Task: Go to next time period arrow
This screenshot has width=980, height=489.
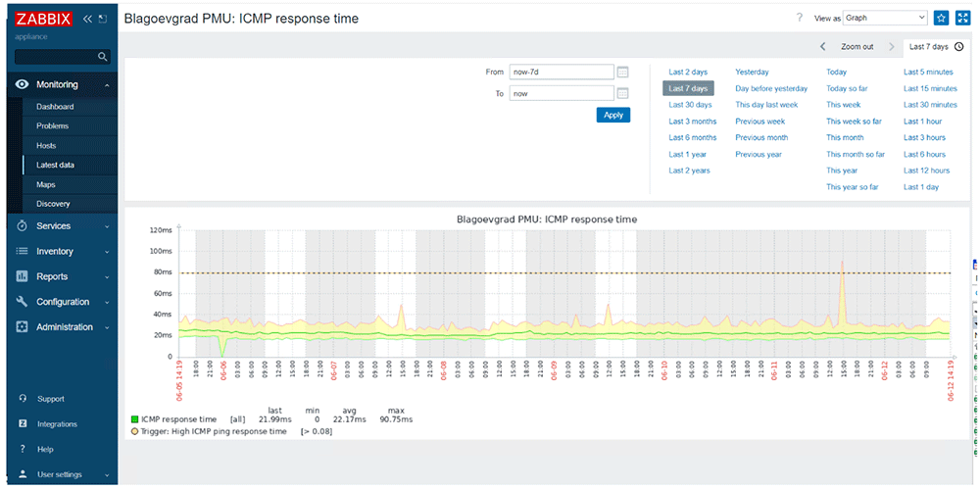Action: coord(891,46)
